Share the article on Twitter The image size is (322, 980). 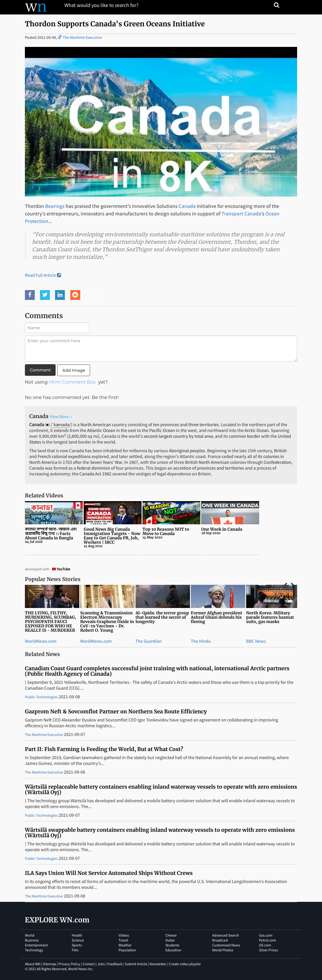(45, 295)
